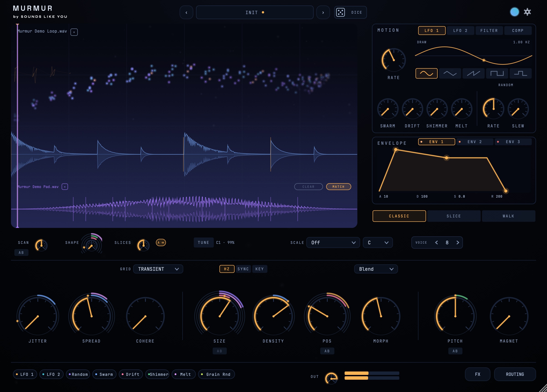Remove Murmur Demo Pad.wav sample
The height and width of the screenshot is (392, 547).
[x=65, y=187]
